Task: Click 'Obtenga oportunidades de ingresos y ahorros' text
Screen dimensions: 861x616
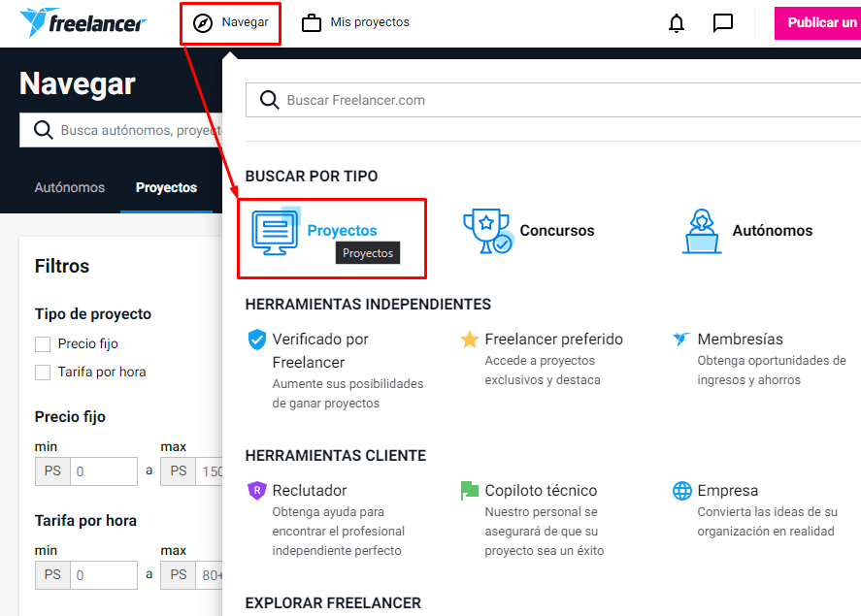Action: click(x=772, y=371)
